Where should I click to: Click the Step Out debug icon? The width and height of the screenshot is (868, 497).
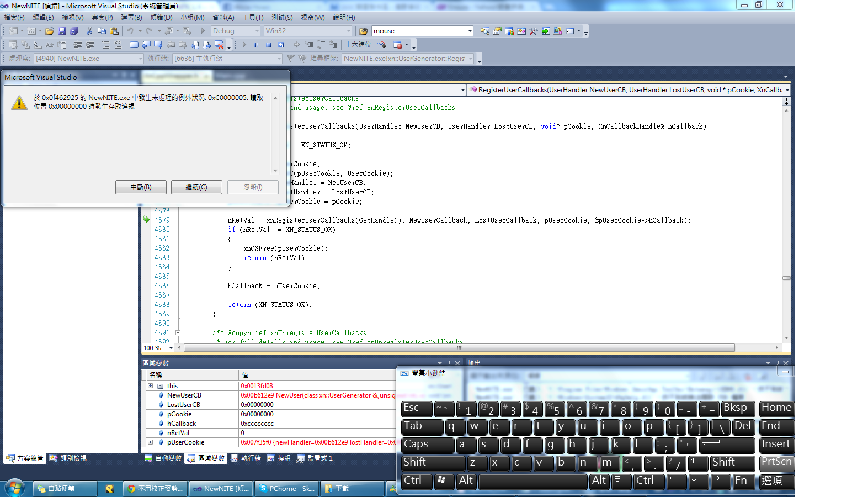[x=333, y=45]
